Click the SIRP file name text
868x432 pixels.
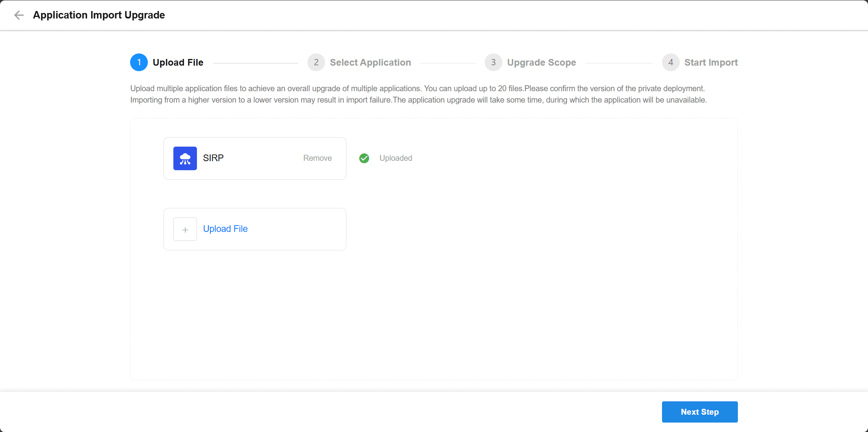[213, 158]
